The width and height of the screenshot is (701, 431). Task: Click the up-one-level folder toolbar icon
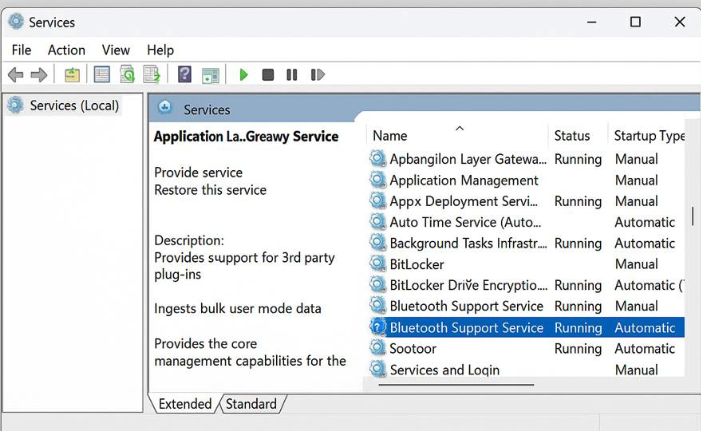[x=72, y=75]
